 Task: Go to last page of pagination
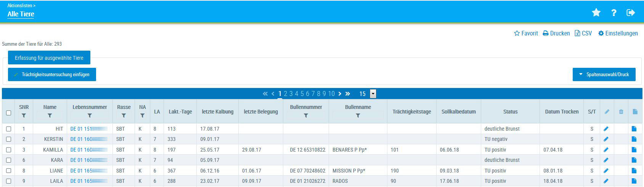348,94
